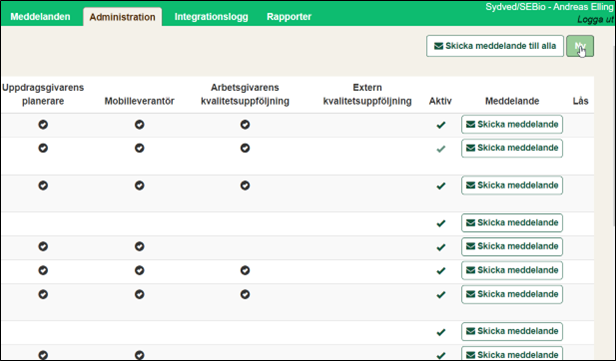Click the faded Aktiv checkmark in the second row
616x361 pixels.
pyautogui.click(x=441, y=149)
